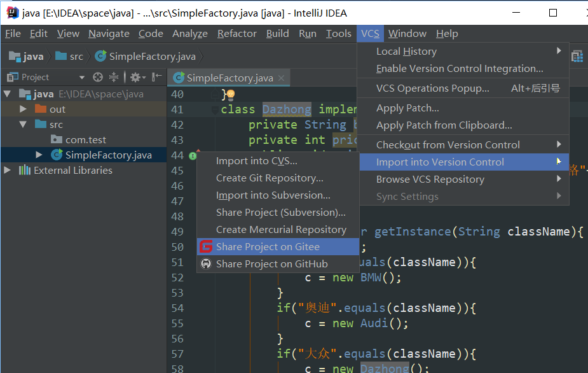Expand External Libraries node
The height and width of the screenshot is (373, 588).
tap(7, 170)
